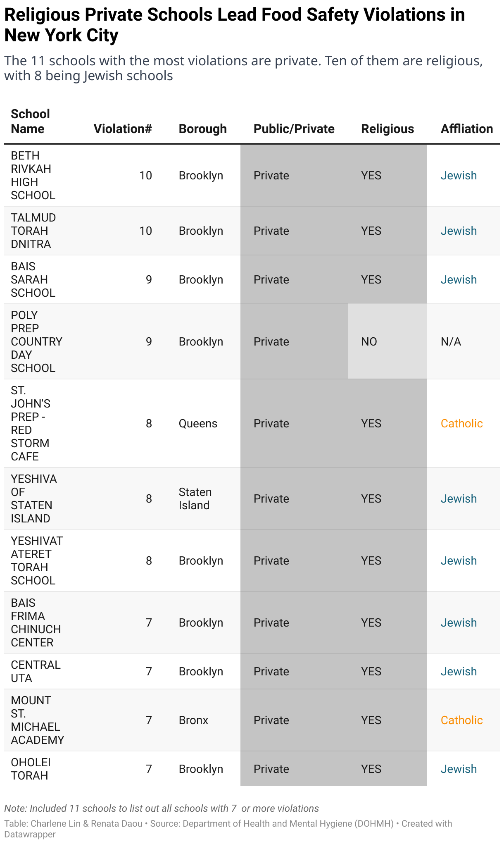This screenshot has height=844, width=504.
Task: Click the Affliation column header
Action: pos(466,129)
